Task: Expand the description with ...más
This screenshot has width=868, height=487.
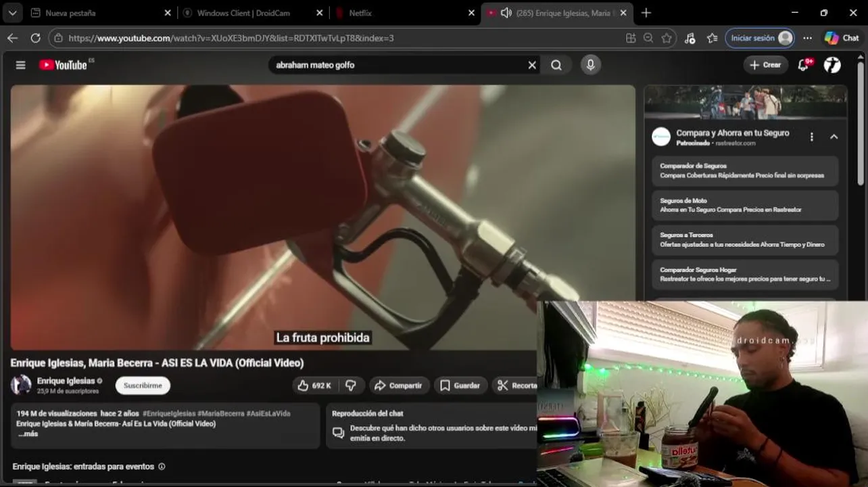Action: (28, 434)
